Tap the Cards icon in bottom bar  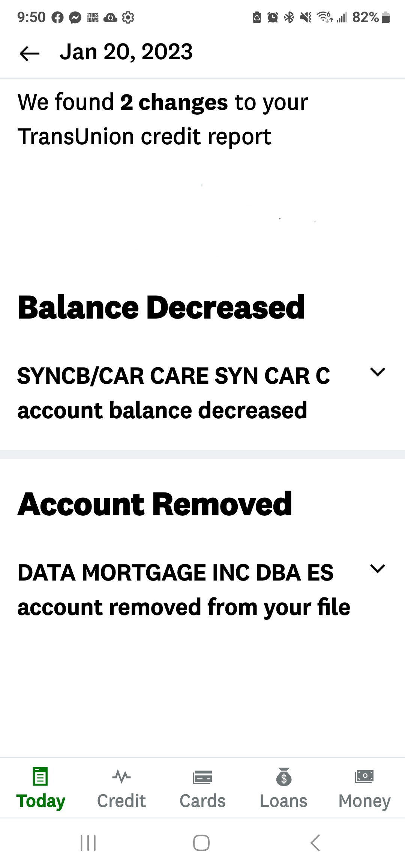(x=202, y=777)
